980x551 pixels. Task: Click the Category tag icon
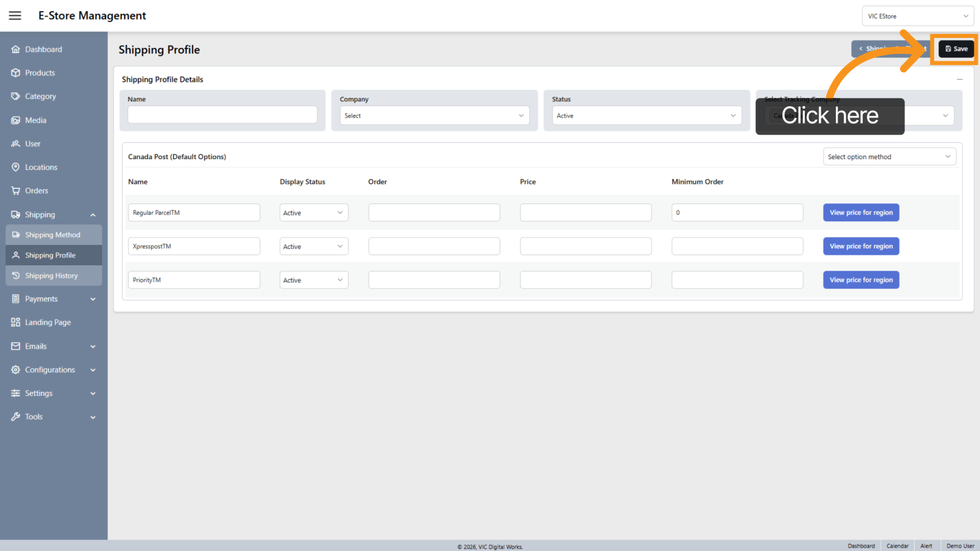[x=16, y=96]
